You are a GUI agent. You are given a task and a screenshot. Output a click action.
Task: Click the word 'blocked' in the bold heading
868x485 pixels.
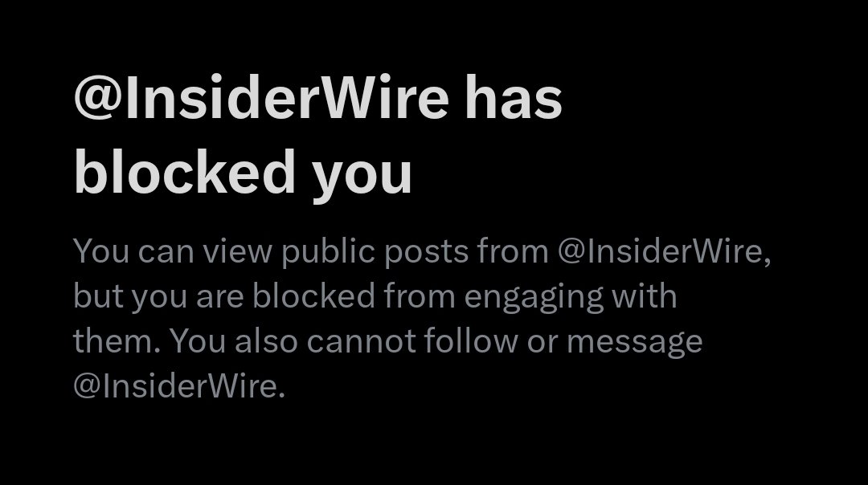(184, 173)
